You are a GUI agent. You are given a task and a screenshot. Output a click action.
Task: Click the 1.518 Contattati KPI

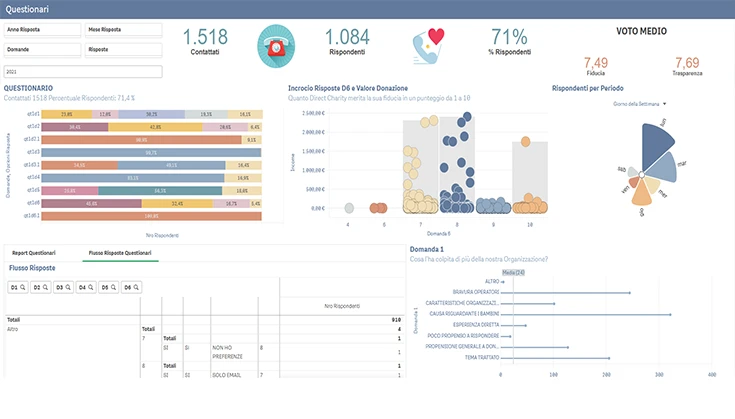coord(205,41)
